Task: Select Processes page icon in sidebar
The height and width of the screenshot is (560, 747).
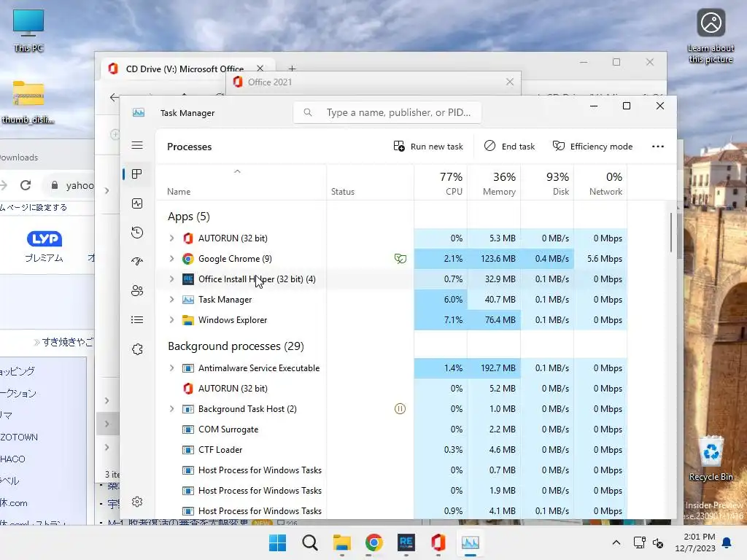Action: point(137,174)
